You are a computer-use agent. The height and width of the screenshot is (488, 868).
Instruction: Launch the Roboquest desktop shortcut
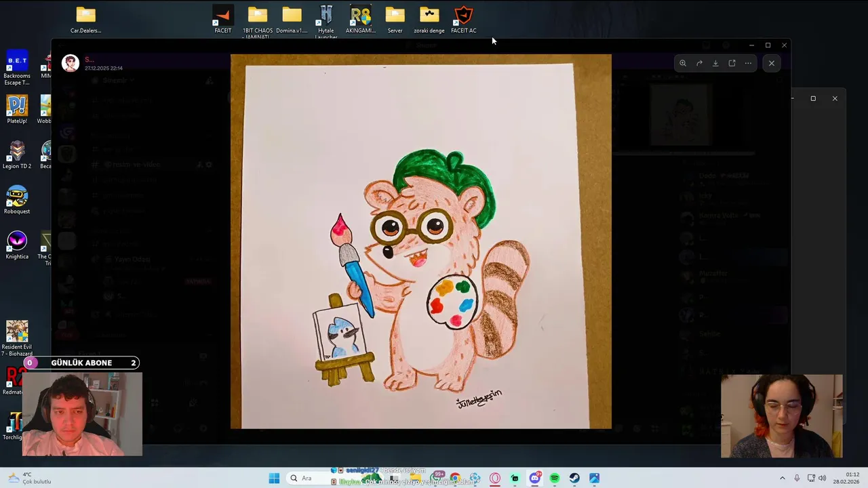(17, 200)
